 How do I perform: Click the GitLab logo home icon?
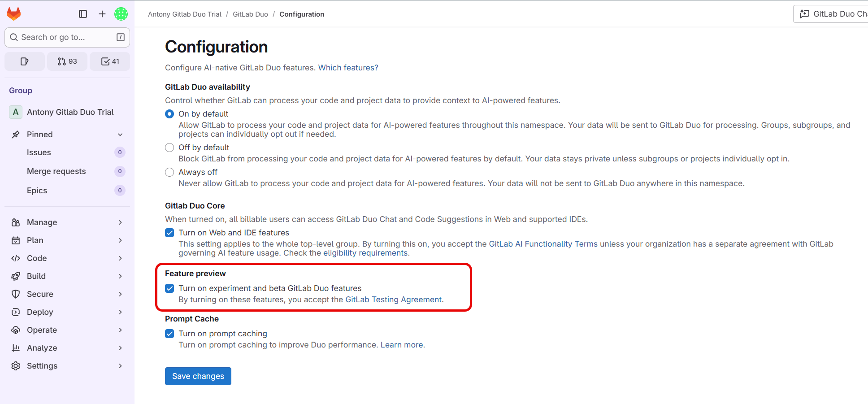[14, 14]
